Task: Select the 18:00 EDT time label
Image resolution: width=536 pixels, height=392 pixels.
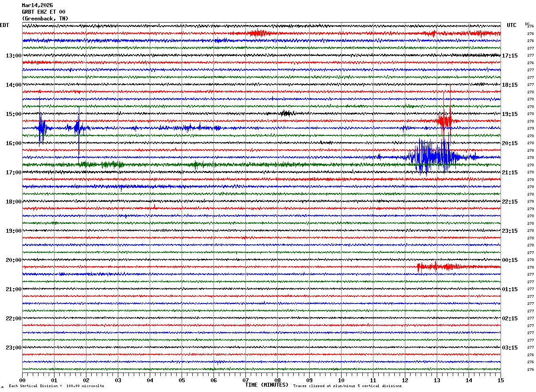Action: (x=13, y=202)
